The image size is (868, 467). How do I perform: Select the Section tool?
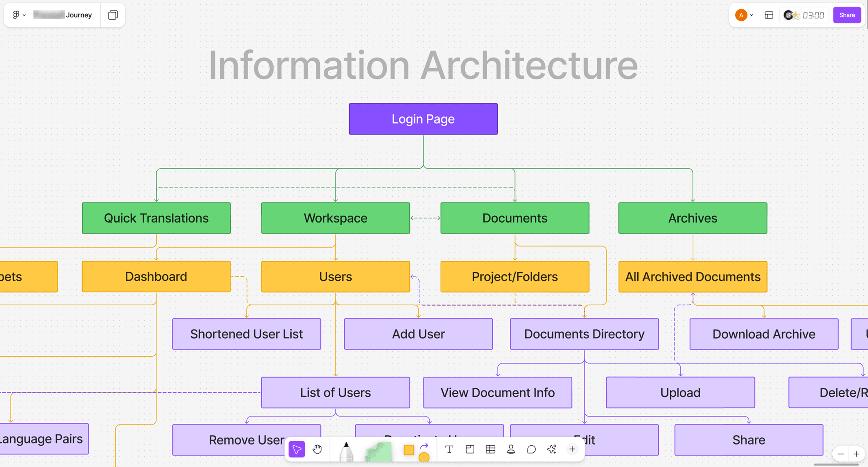click(x=470, y=450)
